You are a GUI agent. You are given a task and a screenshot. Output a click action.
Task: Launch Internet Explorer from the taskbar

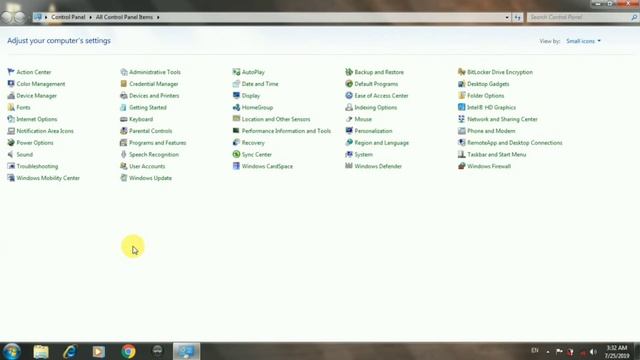point(70,351)
